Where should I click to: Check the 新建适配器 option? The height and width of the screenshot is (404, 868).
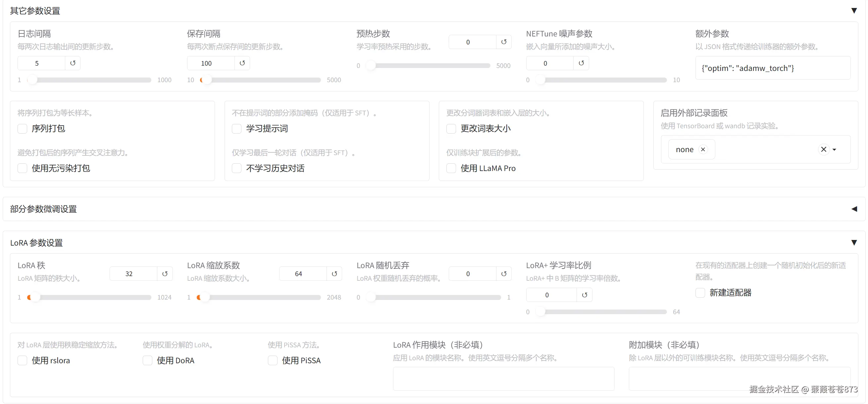[700, 293]
